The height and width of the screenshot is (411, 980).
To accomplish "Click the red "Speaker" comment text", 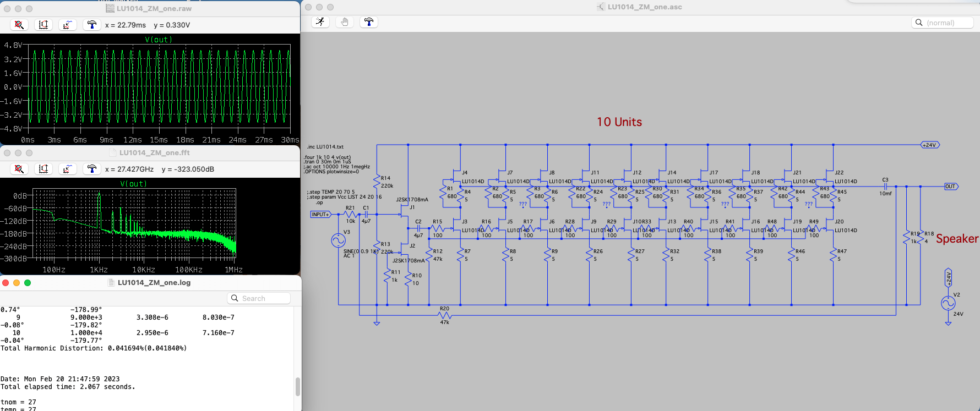I will pos(957,239).
